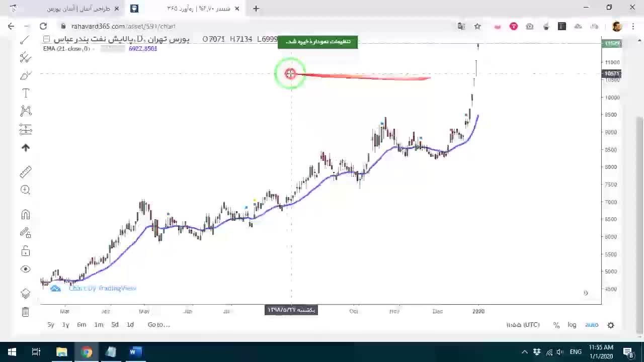The height and width of the screenshot is (362, 644).
Task: Open the ruler measure tool
Action: [x=25, y=172]
